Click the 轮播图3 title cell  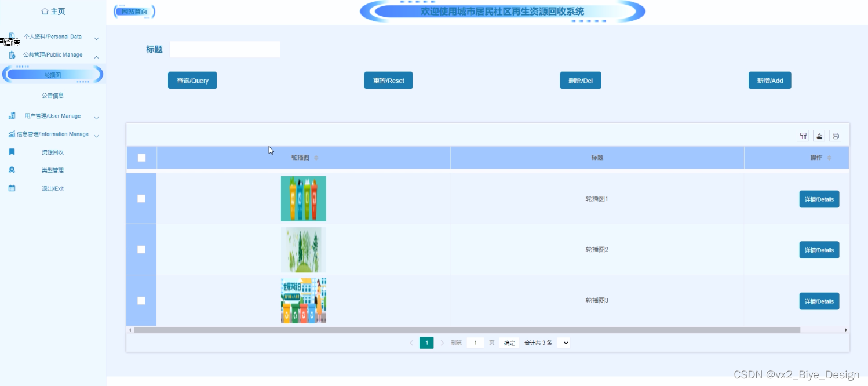pos(597,300)
